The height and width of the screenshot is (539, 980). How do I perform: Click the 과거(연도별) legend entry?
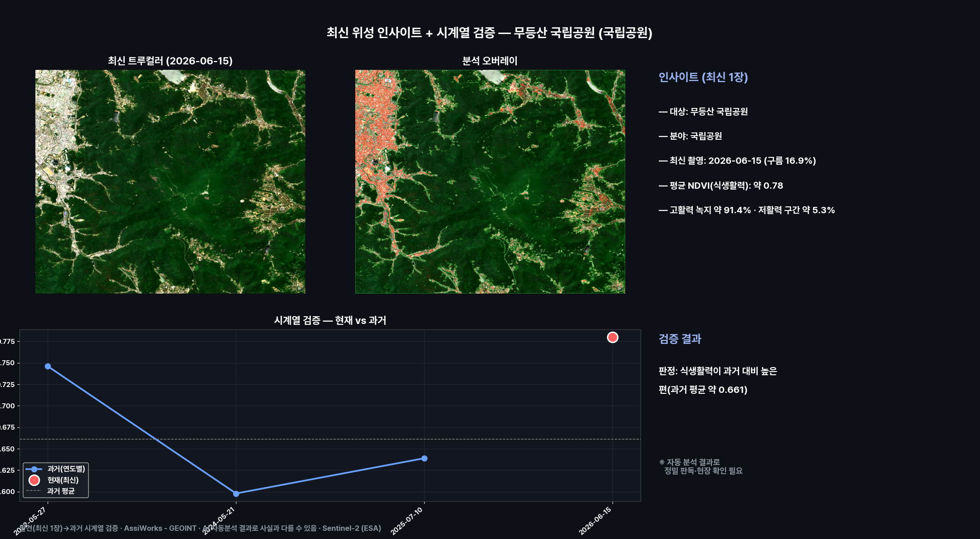(55, 469)
